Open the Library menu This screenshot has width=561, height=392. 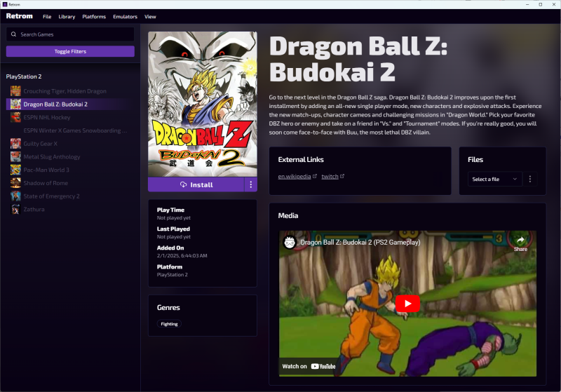point(67,16)
